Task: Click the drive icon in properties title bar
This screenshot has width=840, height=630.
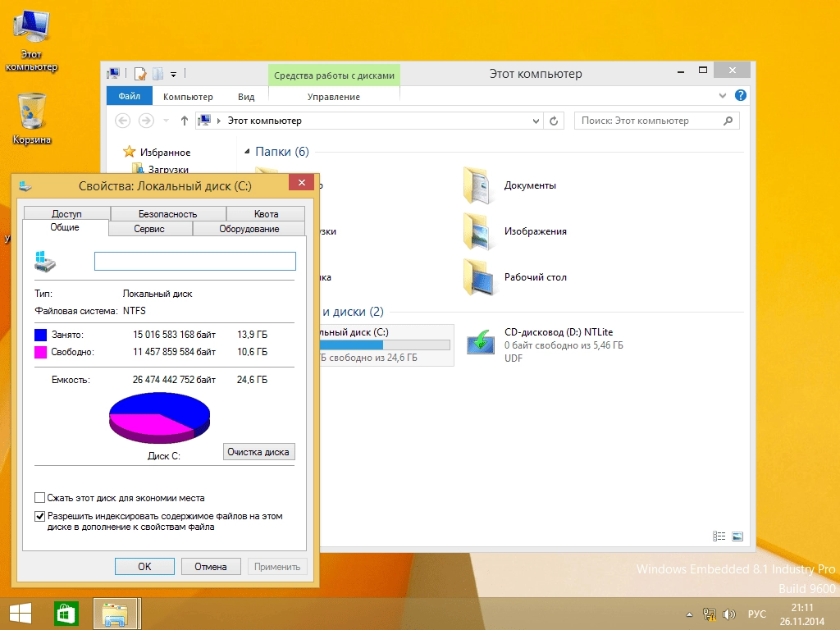Action: [25, 186]
